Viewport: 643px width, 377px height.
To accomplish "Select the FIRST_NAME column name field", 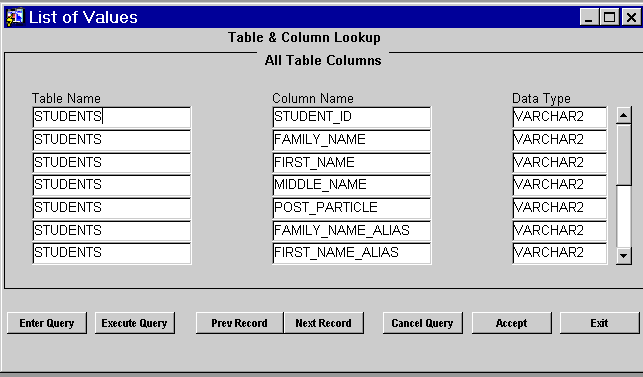I will point(351,162).
